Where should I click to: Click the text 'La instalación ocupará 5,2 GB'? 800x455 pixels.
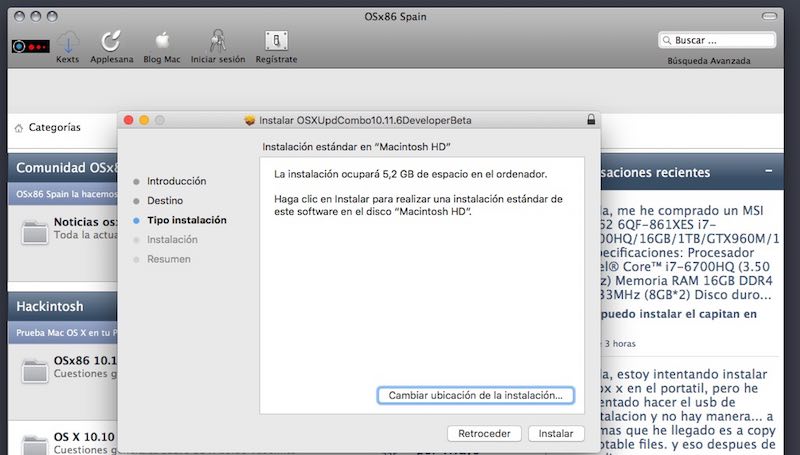[x=410, y=174]
